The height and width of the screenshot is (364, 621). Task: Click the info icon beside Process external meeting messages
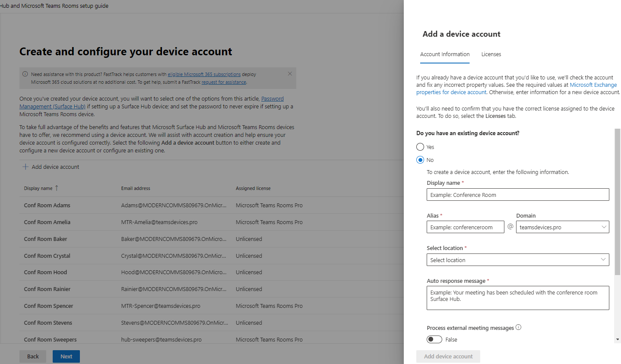tap(518, 327)
